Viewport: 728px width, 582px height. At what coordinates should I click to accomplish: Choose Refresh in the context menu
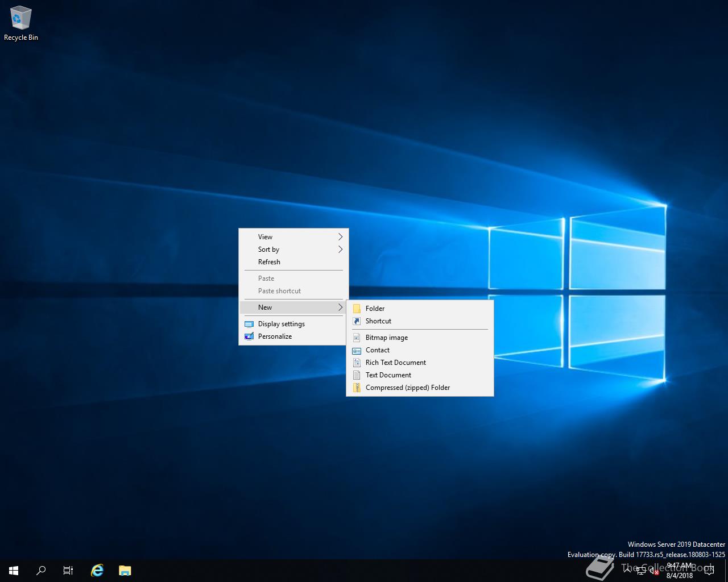click(293, 262)
